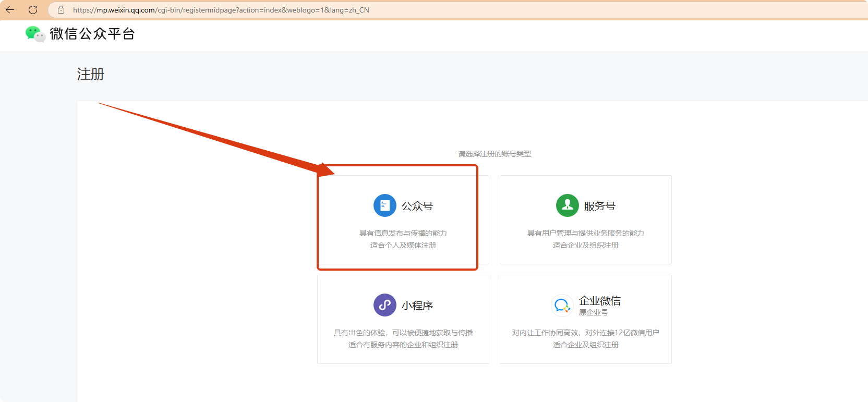Click the browser back arrow

pos(10,10)
